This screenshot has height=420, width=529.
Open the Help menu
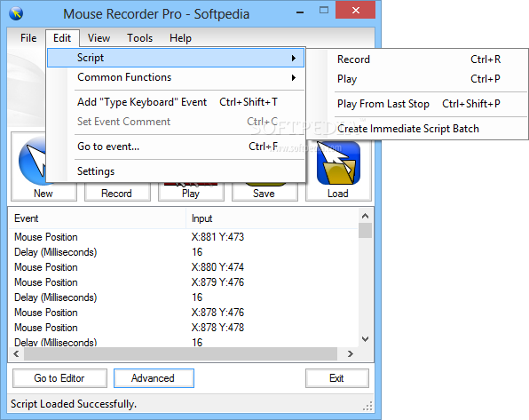180,38
